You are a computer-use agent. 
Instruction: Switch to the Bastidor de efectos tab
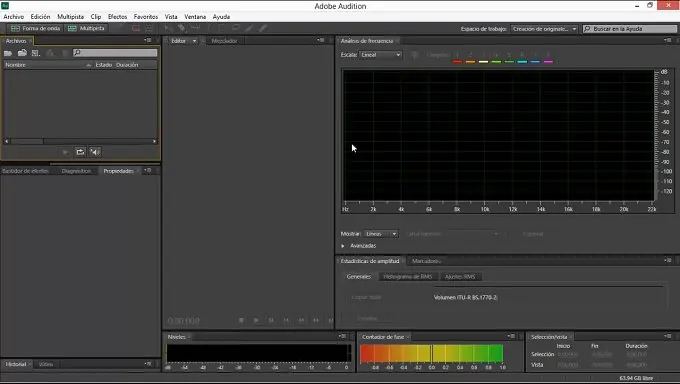(25, 171)
